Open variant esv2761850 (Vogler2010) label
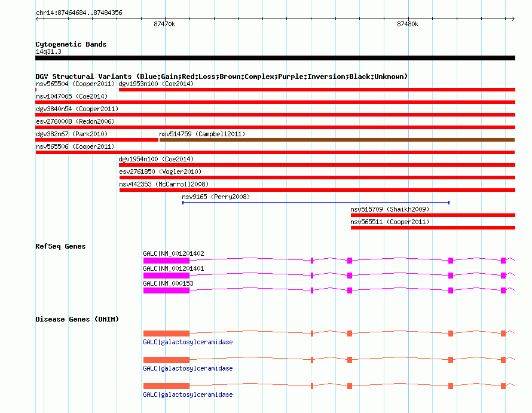 (x=160, y=172)
